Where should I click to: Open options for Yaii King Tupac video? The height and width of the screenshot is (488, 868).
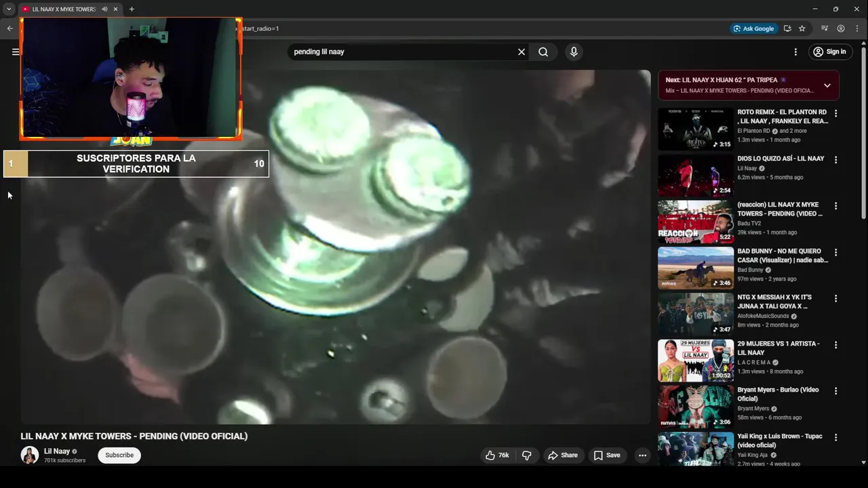pos(835,437)
